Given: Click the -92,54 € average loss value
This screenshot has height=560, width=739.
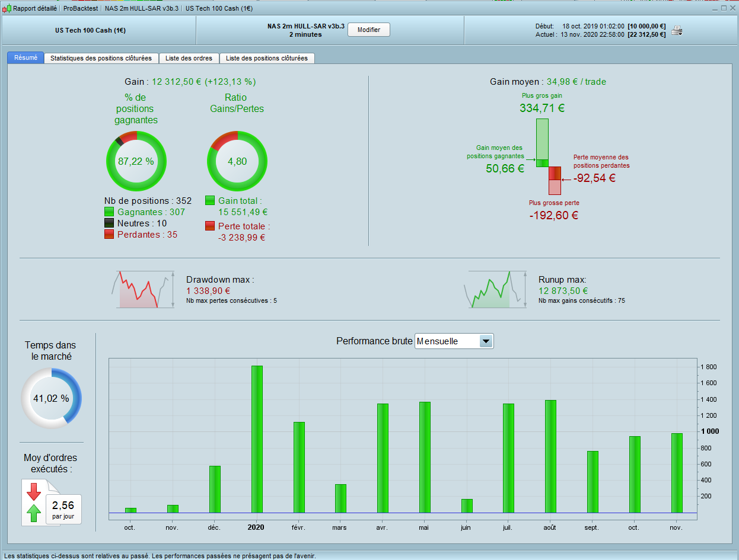Looking at the screenshot, I should 594,177.
